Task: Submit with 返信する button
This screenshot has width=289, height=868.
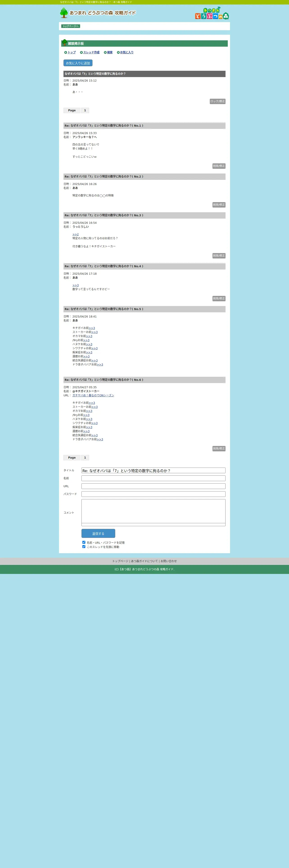Action: [x=98, y=534]
